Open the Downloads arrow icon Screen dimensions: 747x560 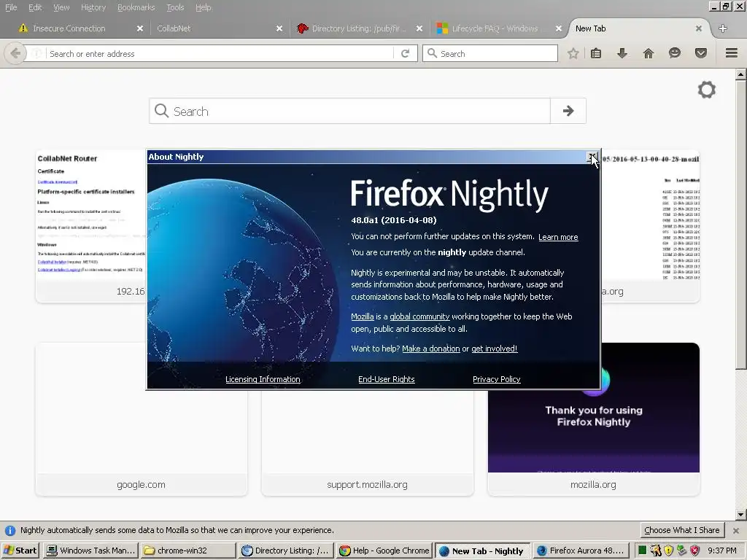pyautogui.click(x=622, y=53)
